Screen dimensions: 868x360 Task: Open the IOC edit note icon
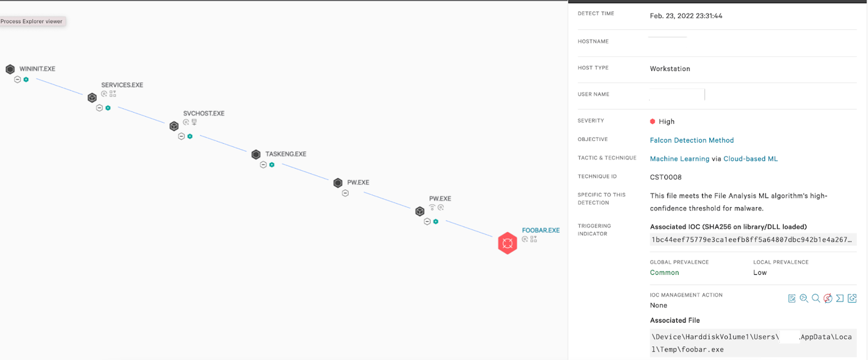tap(792, 298)
